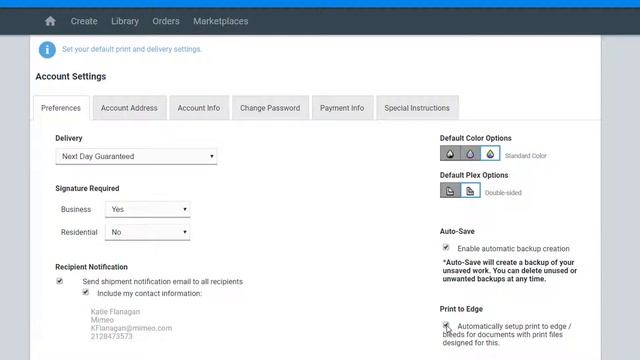640x360 pixels.
Task: Switch to the Account Address tab
Action: pos(129,108)
